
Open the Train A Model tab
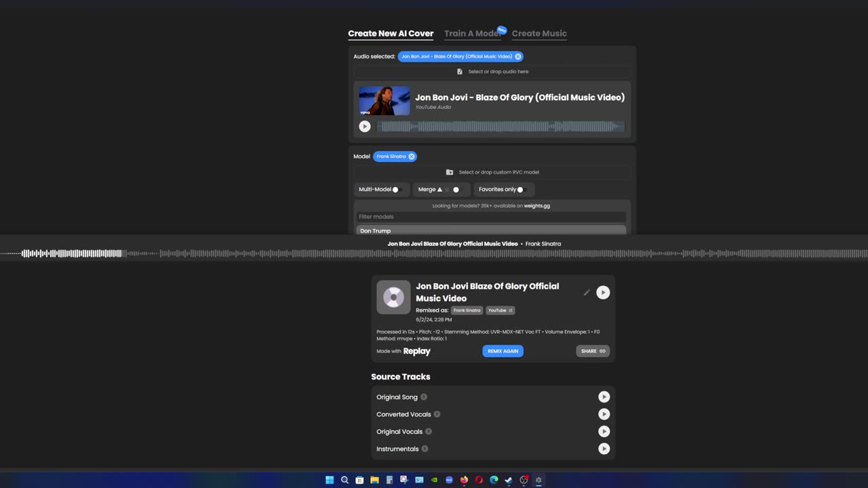coord(473,33)
